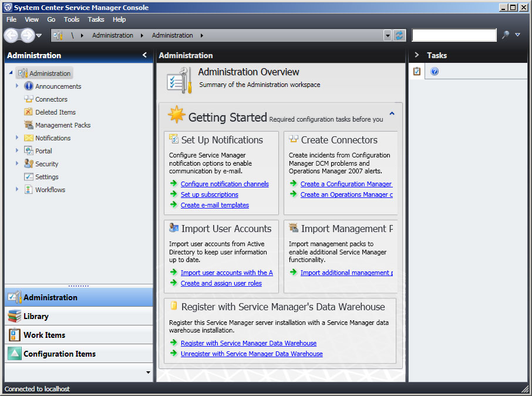Click the Help question mark icon
This screenshot has height=396, width=532.
pos(435,71)
